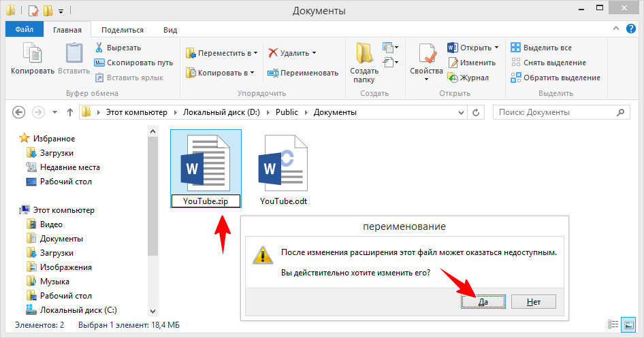Open the Удалить dropdown arrow
The image size is (644, 338).
coord(315,53)
